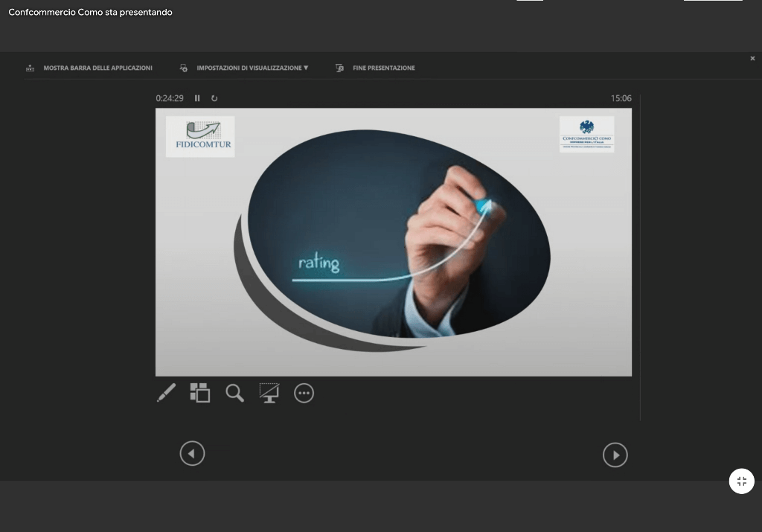Viewport: 762px width, 532px height.
Task: Click the elapsed time 0:24:29
Action: 170,98
